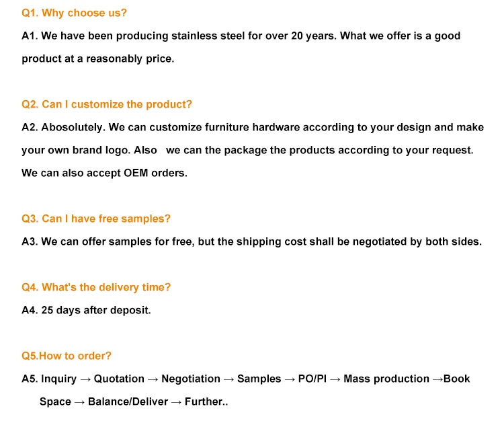This screenshot has width=504, height=423.
Task: Click the "Quotation" step in A5
Action: click(x=119, y=379)
